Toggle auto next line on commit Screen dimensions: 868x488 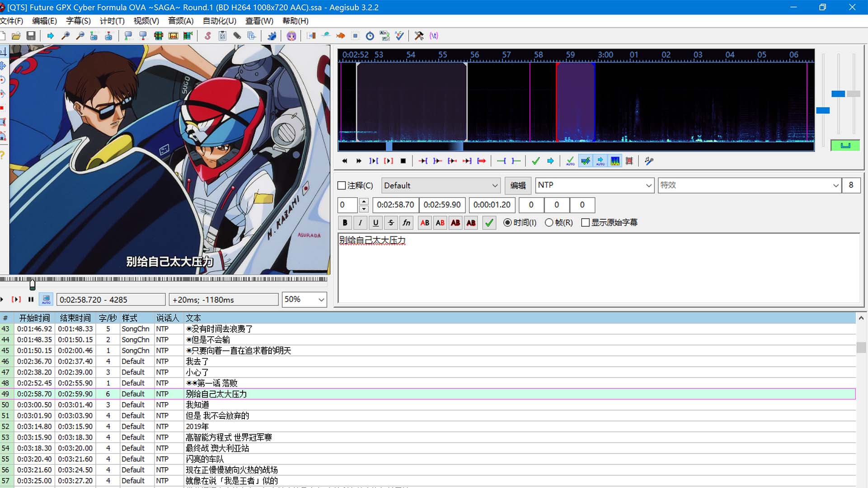585,161
